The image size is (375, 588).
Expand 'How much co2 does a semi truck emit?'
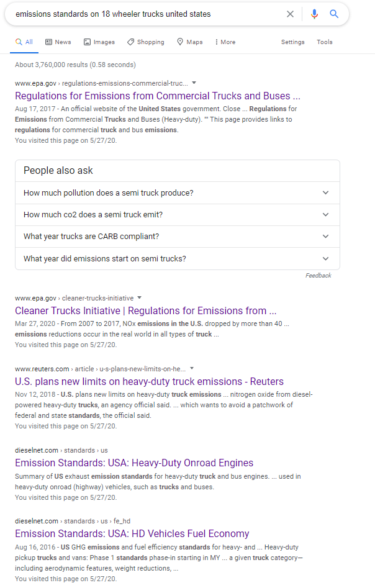(x=177, y=215)
